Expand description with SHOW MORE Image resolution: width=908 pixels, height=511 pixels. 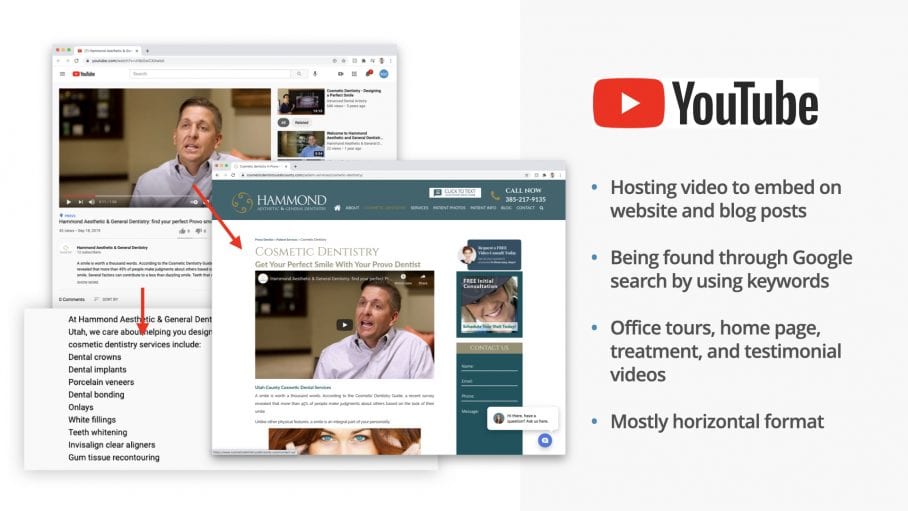coord(88,282)
